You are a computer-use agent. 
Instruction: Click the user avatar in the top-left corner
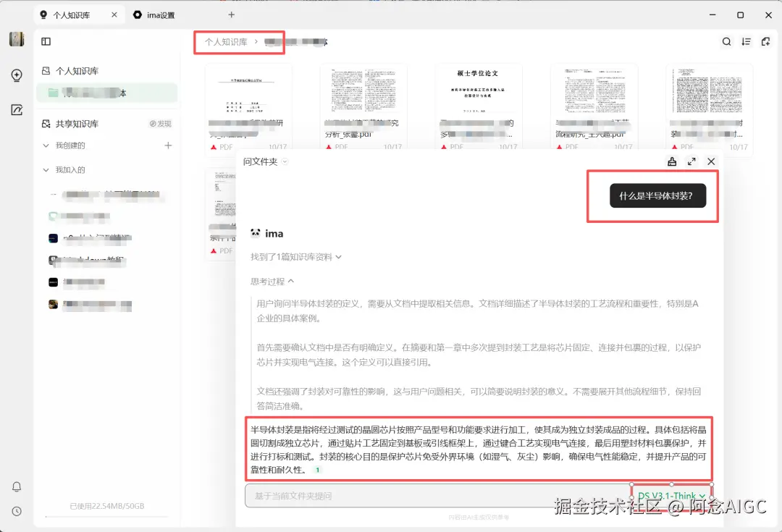click(17, 39)
